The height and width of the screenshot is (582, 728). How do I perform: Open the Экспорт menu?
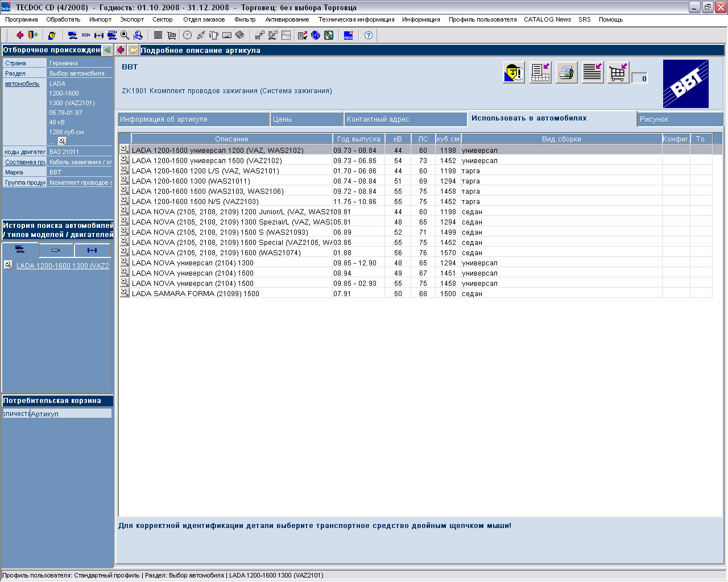pyautogui.click(x=132, y=19)
